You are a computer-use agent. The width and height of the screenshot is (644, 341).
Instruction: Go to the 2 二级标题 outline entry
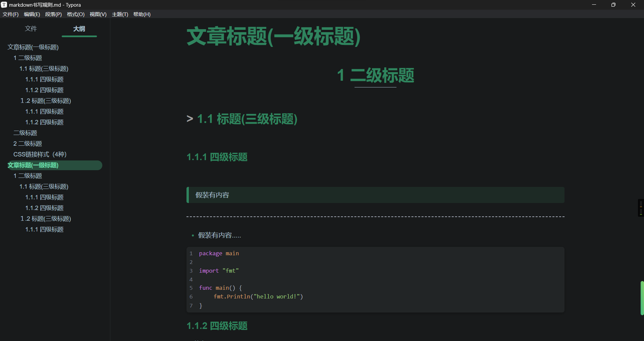28,144
